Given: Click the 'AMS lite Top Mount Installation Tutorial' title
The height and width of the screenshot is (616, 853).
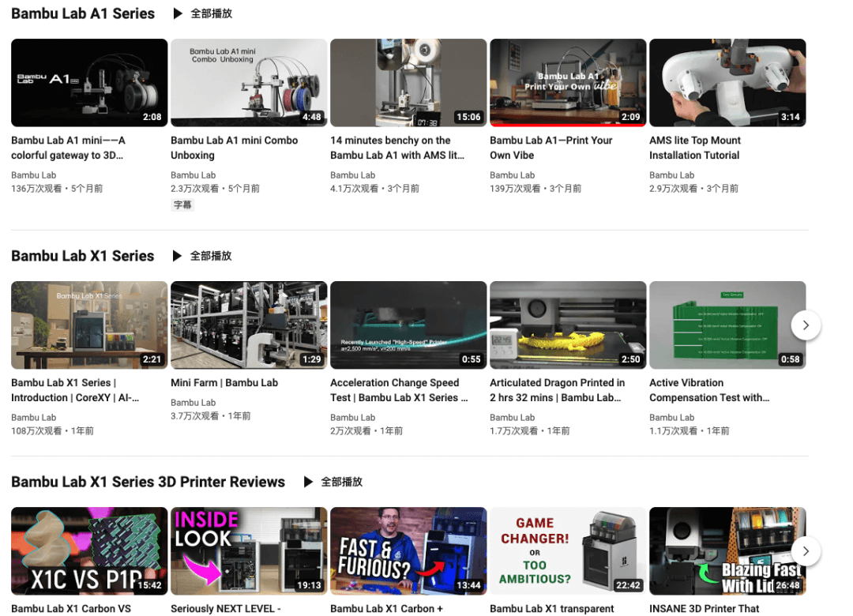Looking at the screenshot, I should click(x=695, y=148).
